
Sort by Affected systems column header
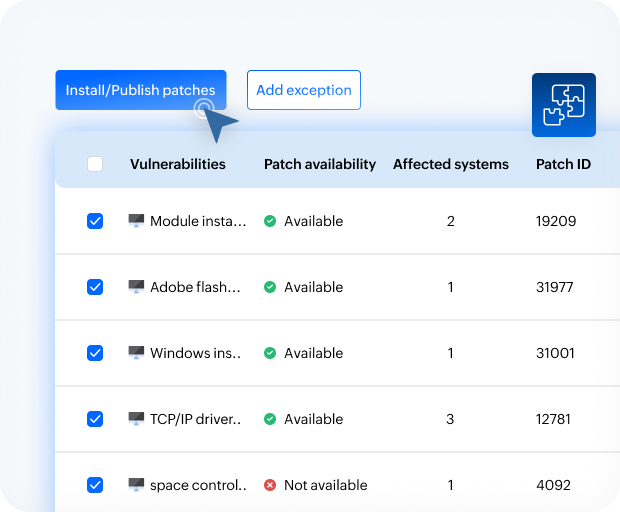pos(451,164)
